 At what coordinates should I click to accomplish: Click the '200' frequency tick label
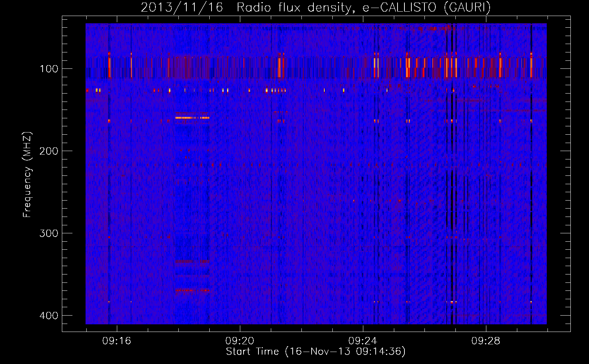tap(49, 151)
